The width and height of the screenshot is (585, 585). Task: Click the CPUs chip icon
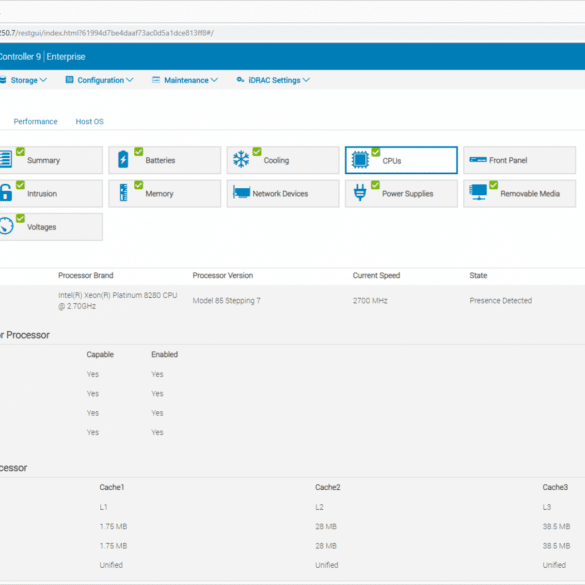point(360,160)
